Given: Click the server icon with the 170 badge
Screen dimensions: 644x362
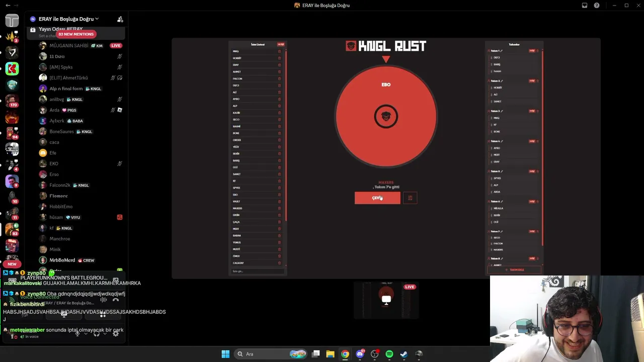Looking at the screenshot, I should point(12,101).
